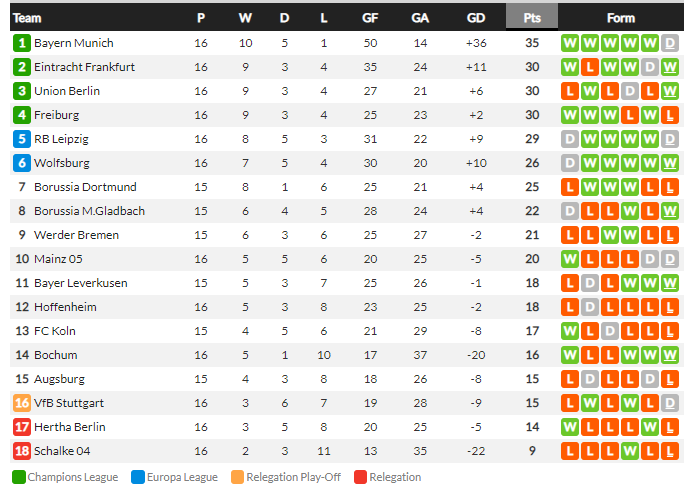Open the Bayer Leverkusen team link
Screen dimensions: 692x492
pos(81,283)
